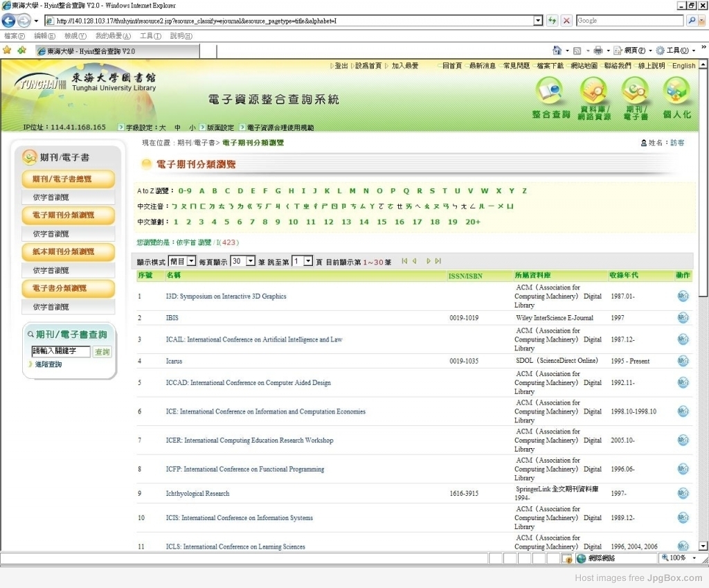Open the Ichthyological Research journal link
Image resolution: width=709 pixels, height=588 pixels.
pyautogui.click(x=197, y=494)
